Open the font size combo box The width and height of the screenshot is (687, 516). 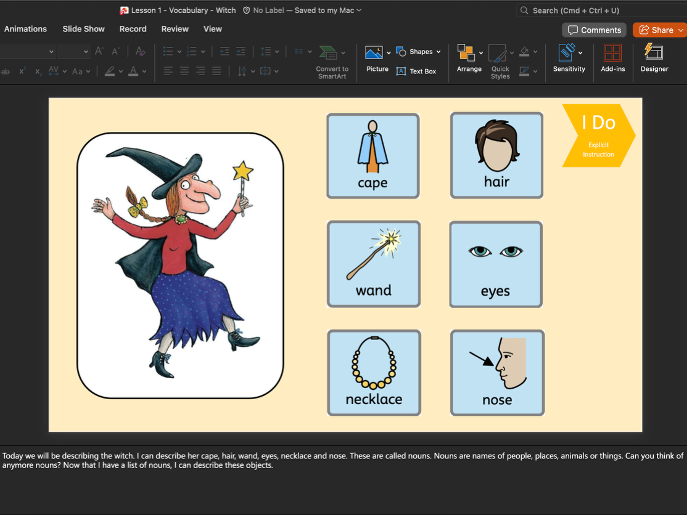tap(74, 51)
